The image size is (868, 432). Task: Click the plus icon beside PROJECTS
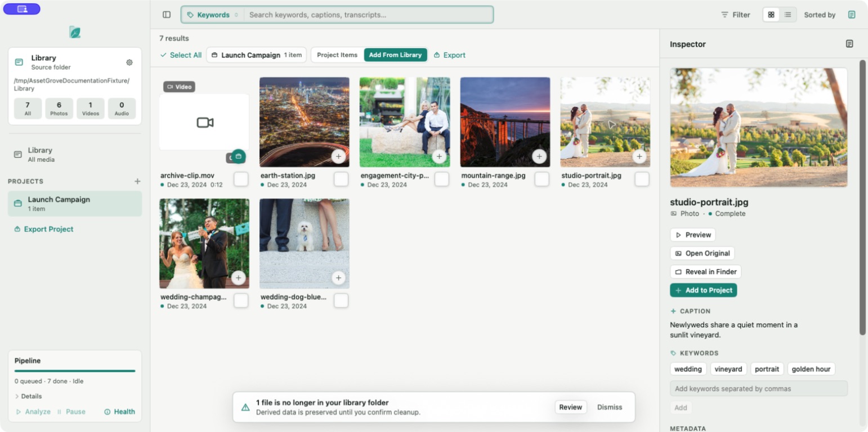(x=137, y=181)
